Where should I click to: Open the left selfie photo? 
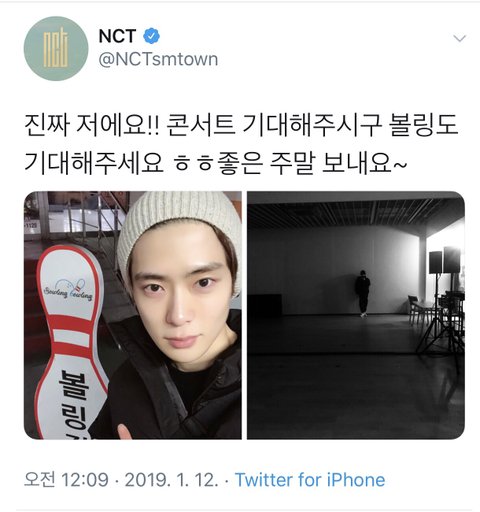[x=133, y=315]
